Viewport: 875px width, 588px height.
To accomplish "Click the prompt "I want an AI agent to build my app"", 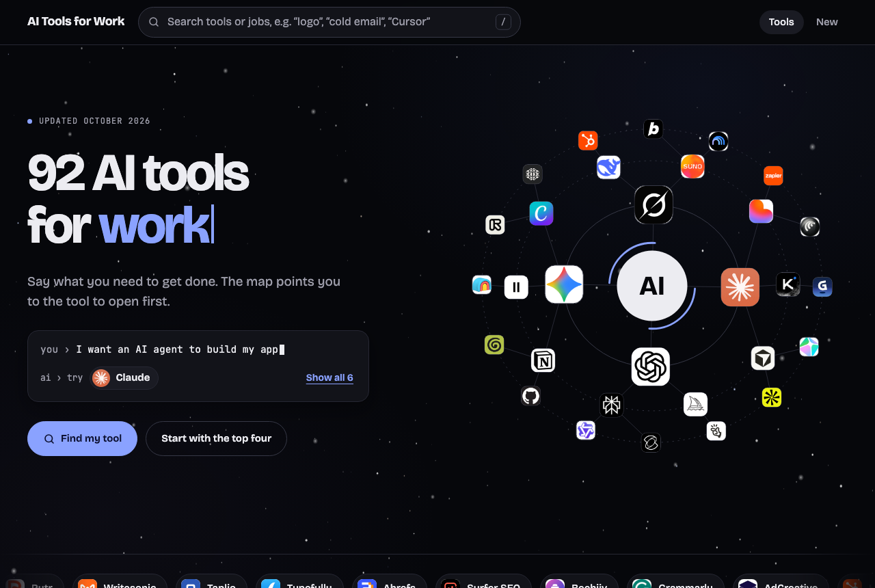I will click(177, 349).
